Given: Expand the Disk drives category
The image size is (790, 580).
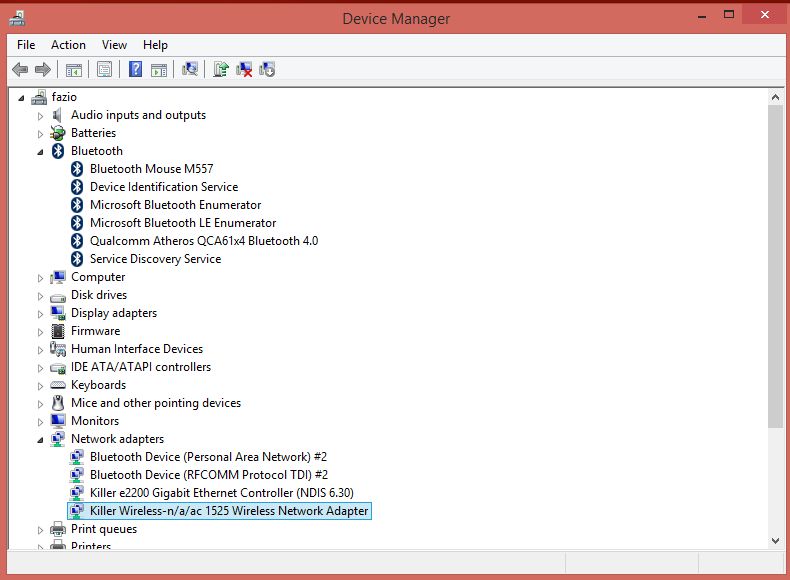Looking at the screenshot, I should pyautogui.click(x=40, y=296).
